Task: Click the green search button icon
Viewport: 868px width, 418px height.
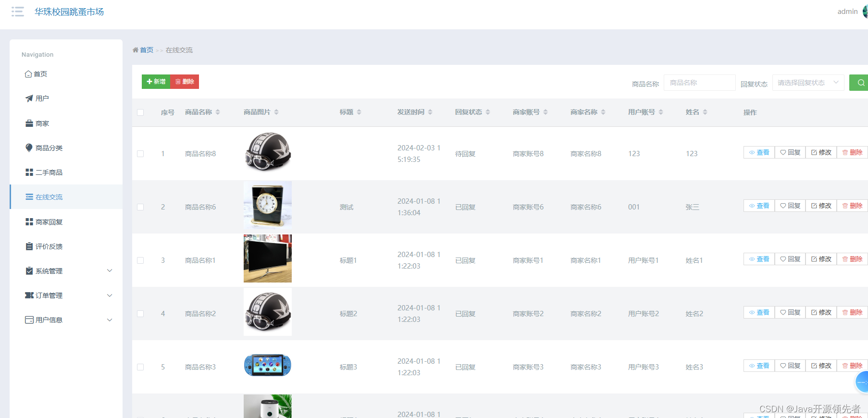Action: click(x=860, y=83)
